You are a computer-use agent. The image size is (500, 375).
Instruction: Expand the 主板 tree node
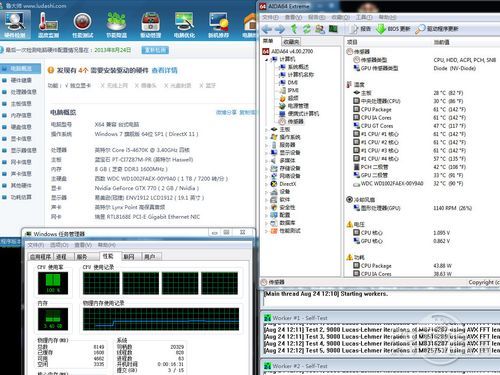(266, 129)
